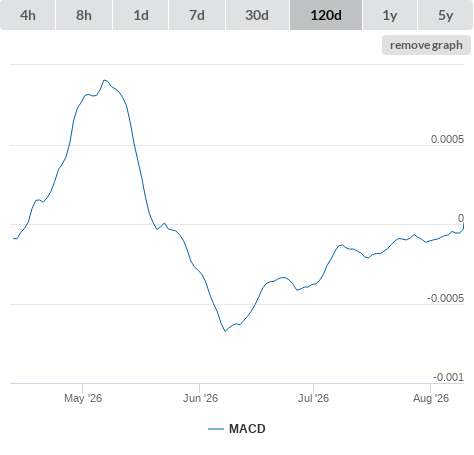Click the remove graph button

426,45
